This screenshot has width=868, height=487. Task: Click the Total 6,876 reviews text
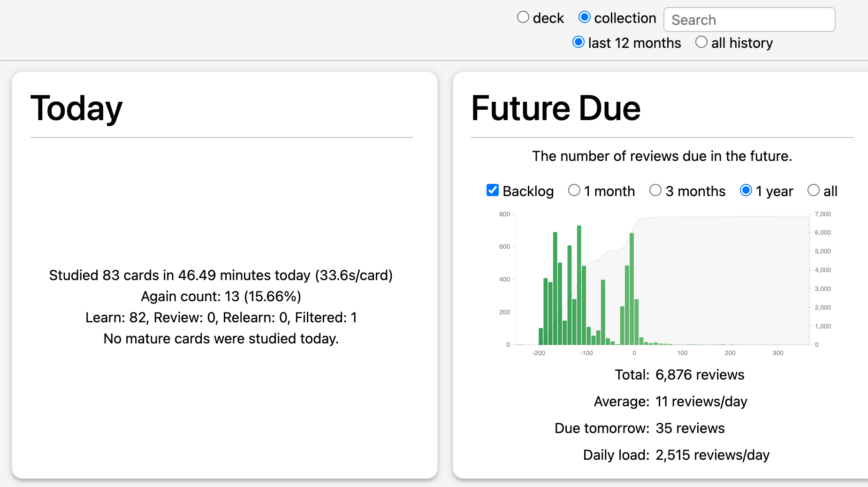[679, 375]
